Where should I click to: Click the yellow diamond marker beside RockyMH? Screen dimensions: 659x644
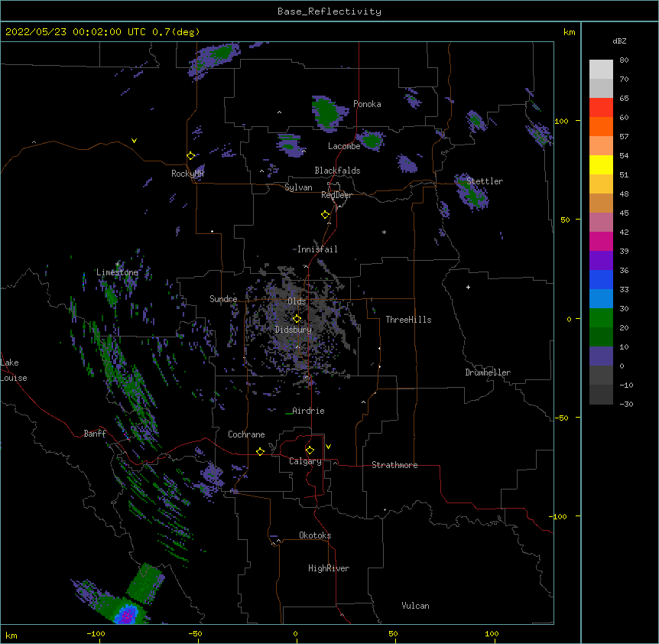[191, 156]
